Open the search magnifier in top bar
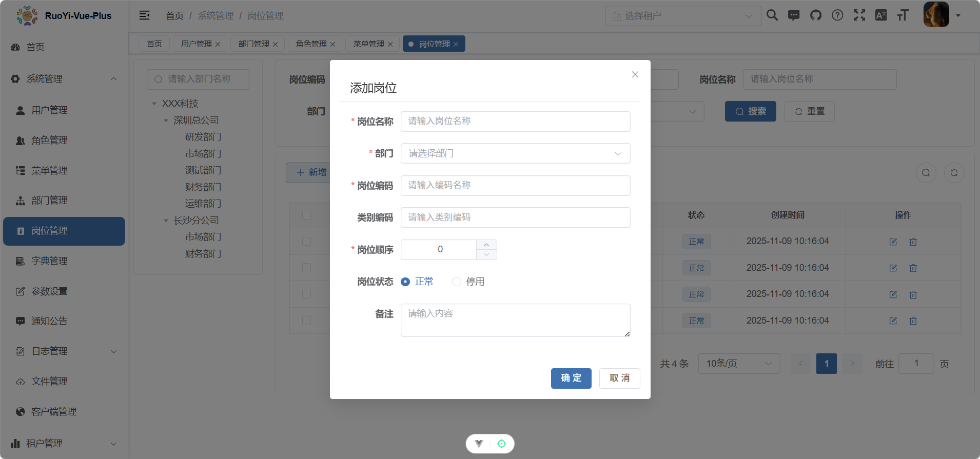This screenshot has width=980, height=459. tap(772, 15)
